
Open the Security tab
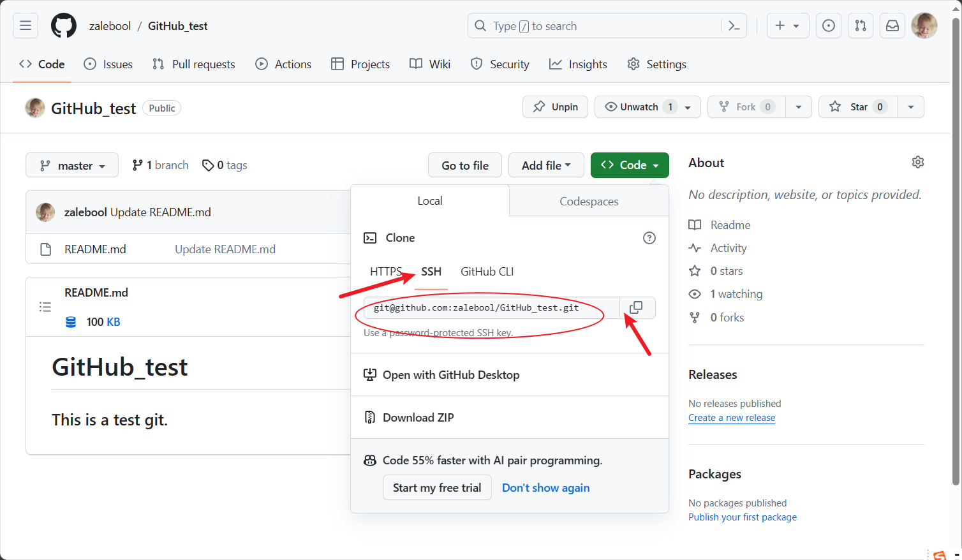point(500,64)
